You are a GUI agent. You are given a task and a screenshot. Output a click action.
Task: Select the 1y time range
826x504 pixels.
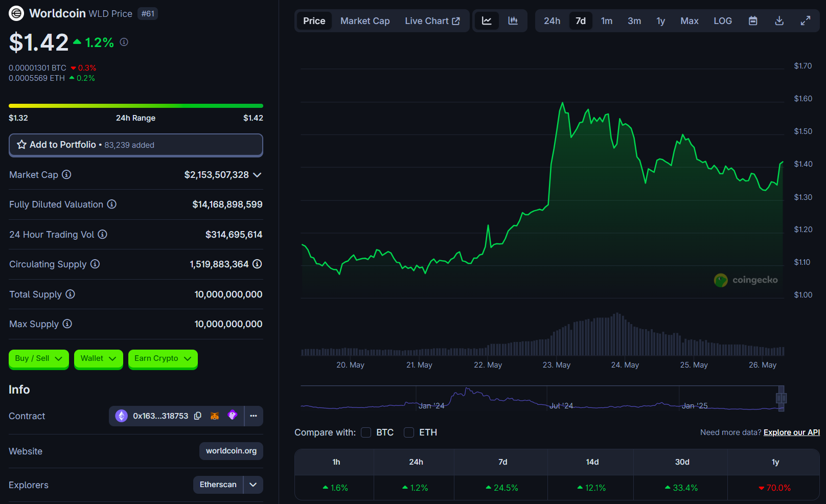[660, 21]
